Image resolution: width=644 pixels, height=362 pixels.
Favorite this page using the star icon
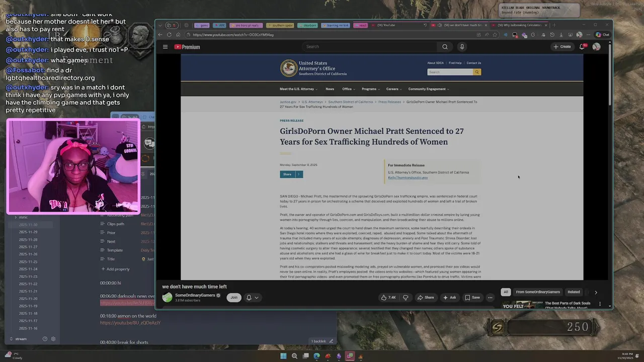(495, 35)
